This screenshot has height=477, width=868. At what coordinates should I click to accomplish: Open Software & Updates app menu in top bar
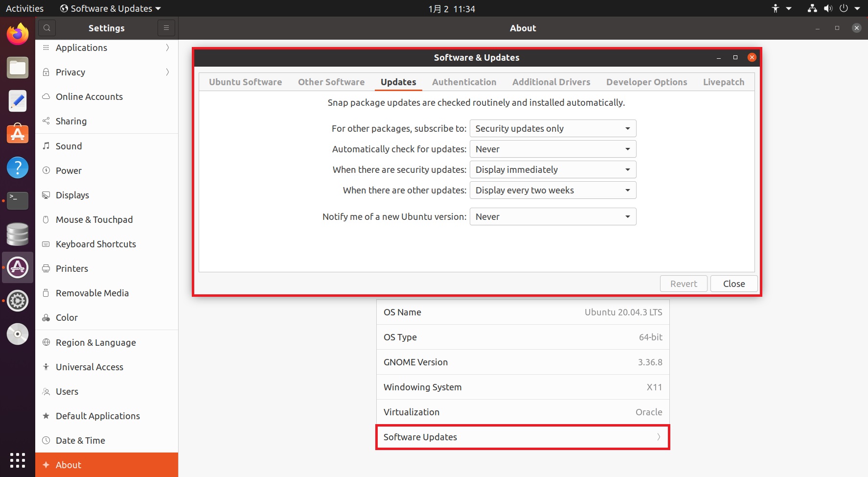[111, 8]
